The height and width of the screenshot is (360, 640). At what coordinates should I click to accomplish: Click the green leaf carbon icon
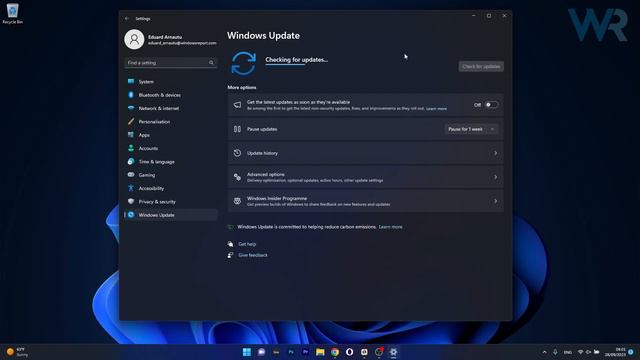231,227
